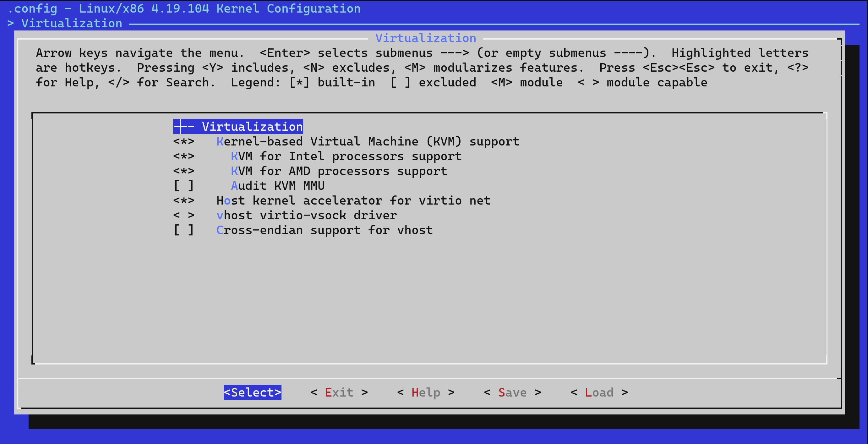This screenshot has width=868, height=444.
Task: Select 'vhost virtio-vsock driver' entry
Action: [307, 216]
